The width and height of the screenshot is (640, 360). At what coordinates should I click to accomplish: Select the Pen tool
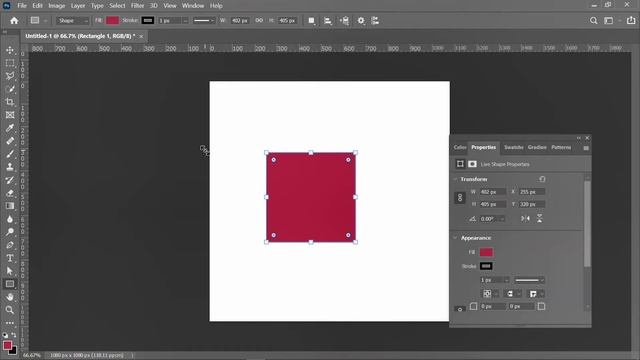(x=10, y=245)
